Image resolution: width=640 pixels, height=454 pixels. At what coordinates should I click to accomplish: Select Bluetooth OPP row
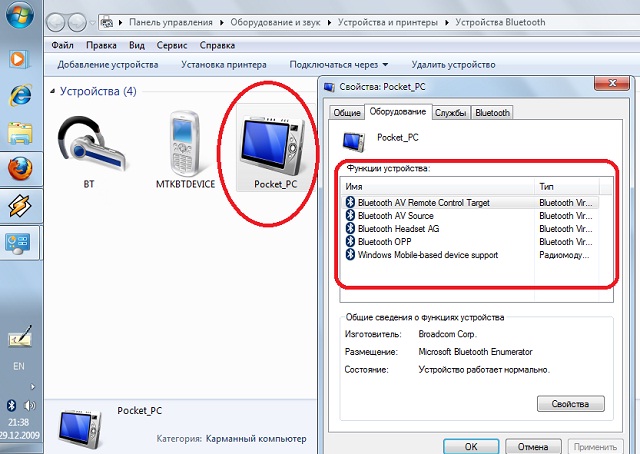[469, 242]
